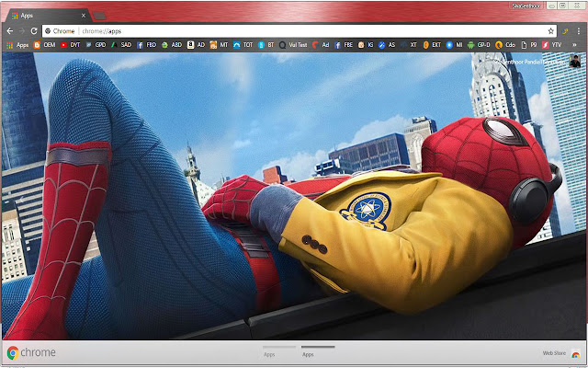
Task: Reload the current page
Action: 34,31
